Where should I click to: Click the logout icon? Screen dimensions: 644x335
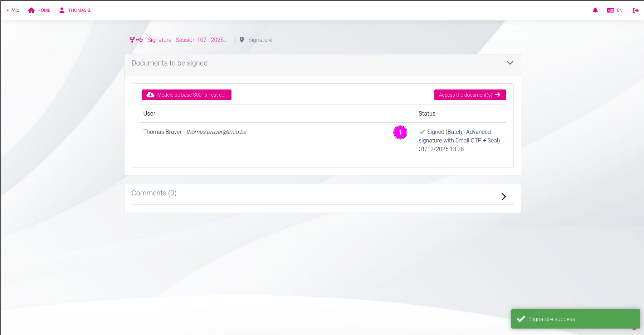635,10
